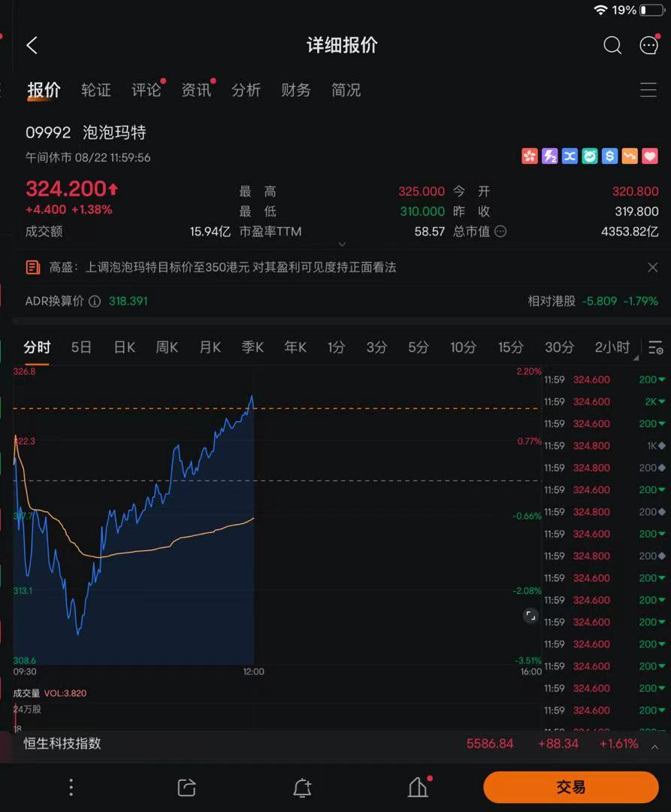Select the 5日 chart period
This screenshot has height=812, width=671.
pyautogui.click(x=81, y=347)
